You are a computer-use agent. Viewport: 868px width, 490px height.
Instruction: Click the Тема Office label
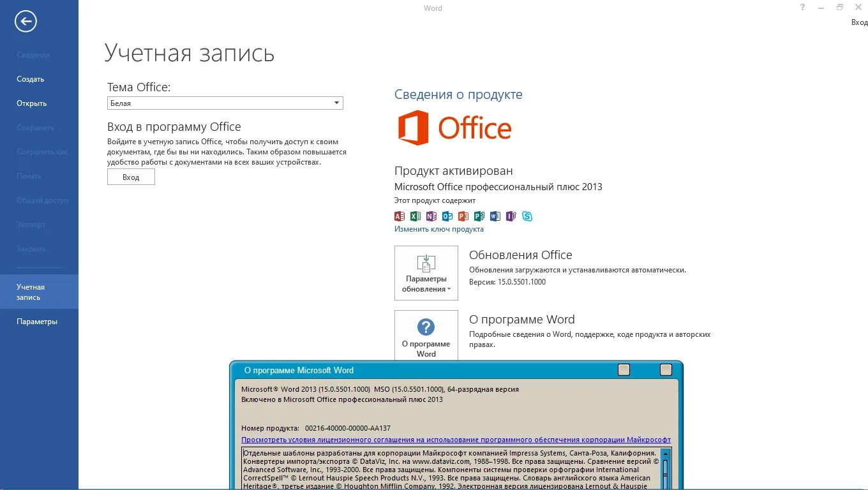click(139, 87)
